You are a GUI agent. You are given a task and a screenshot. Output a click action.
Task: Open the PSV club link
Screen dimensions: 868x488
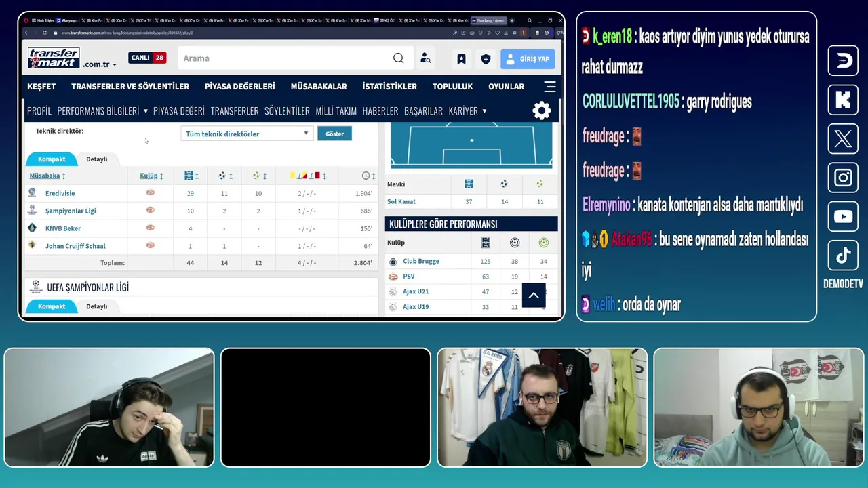pyautogui.click(x=409, y=277)
